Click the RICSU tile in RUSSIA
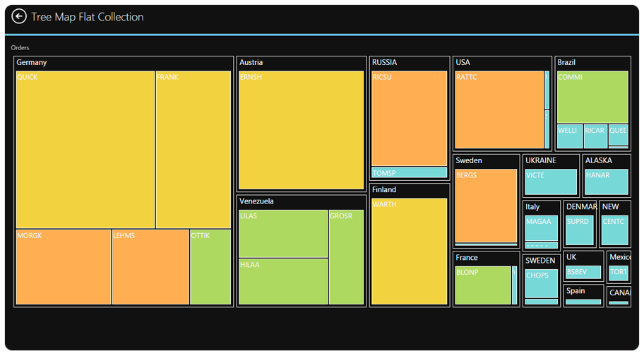The width and height of the screenshot is (644, 356). tap(410, 118)
